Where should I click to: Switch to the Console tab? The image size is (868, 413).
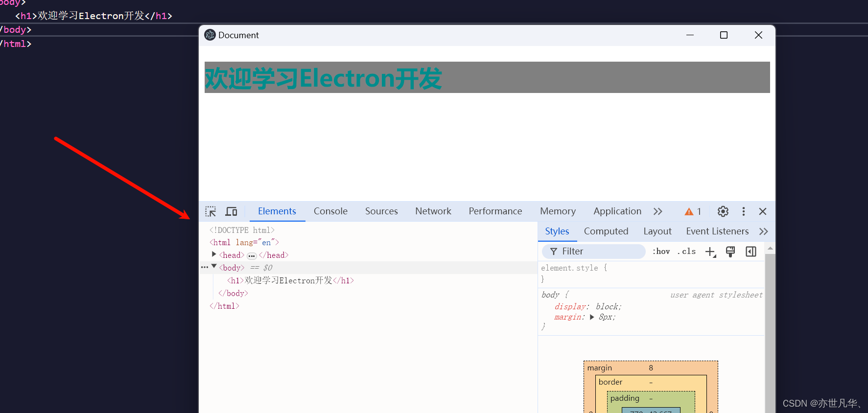click(330, 211)
